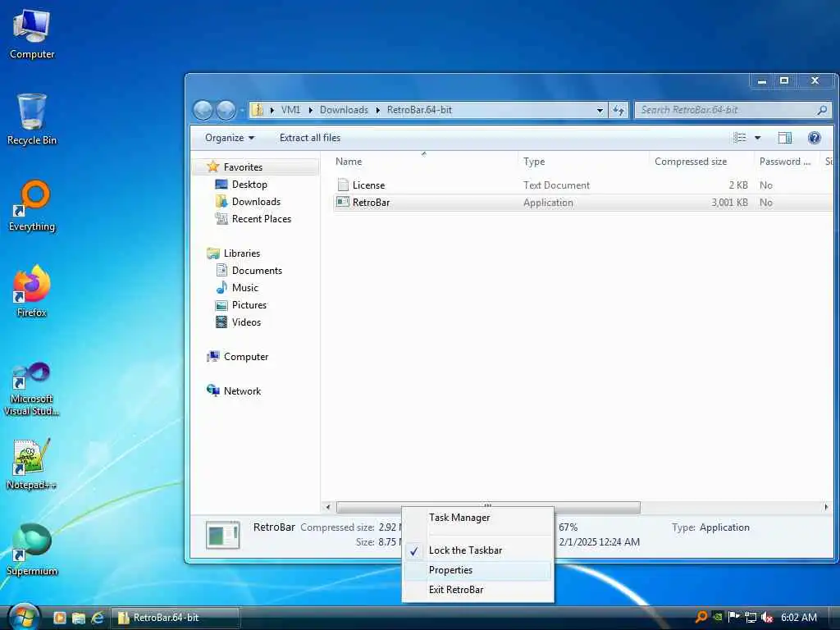Open the Windows Start orb

coord(24,617)
